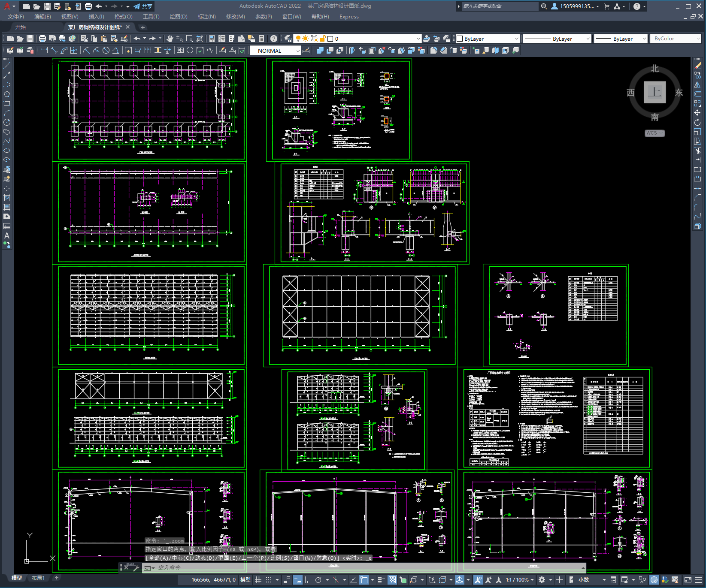Open the Autodesk App Store cart icon
Screen dimensions: 706x588
(607, 6)
